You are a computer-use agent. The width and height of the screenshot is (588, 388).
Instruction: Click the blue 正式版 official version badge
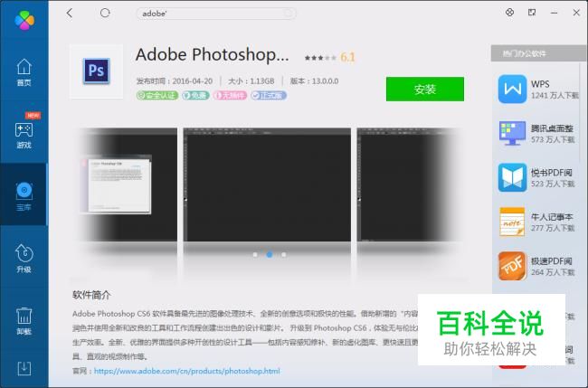269,95
